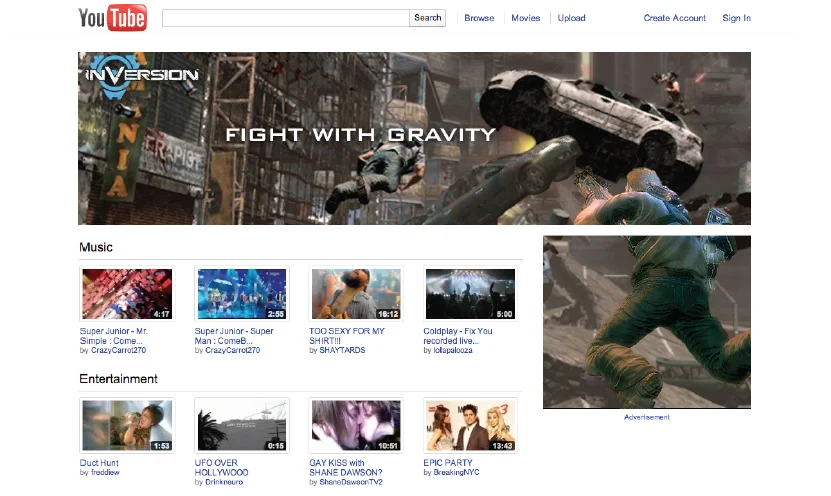Open the freddiew channel link

[105, 472]
